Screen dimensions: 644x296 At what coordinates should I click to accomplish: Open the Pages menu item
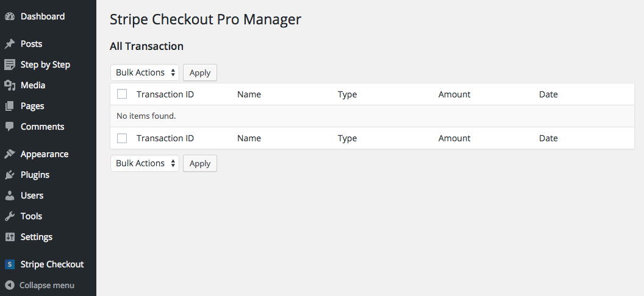pos(32,106)
